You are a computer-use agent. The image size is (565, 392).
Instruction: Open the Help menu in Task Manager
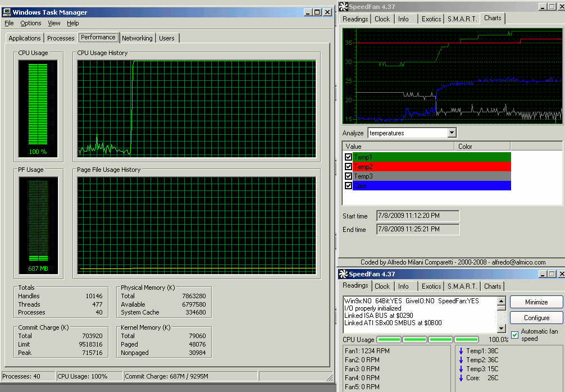coord(73,23)
